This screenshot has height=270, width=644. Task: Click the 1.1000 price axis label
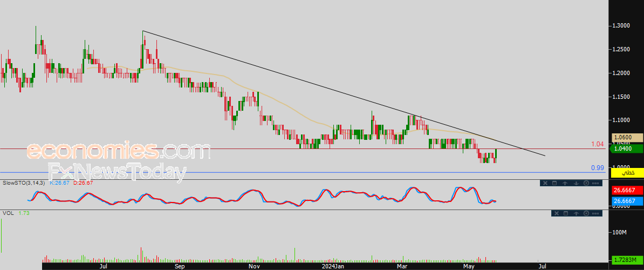click(621, 120)
